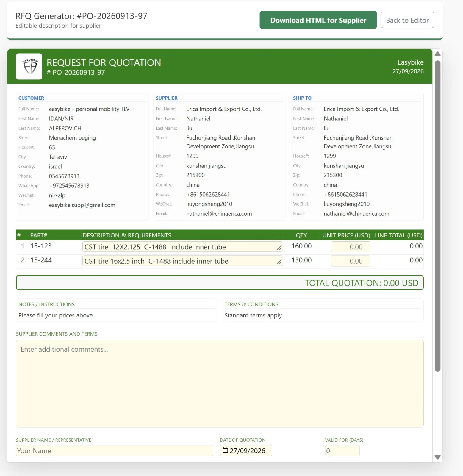Click the scrollbar down arrow
This screenshot has height=476, width=463.
[437, 457]
